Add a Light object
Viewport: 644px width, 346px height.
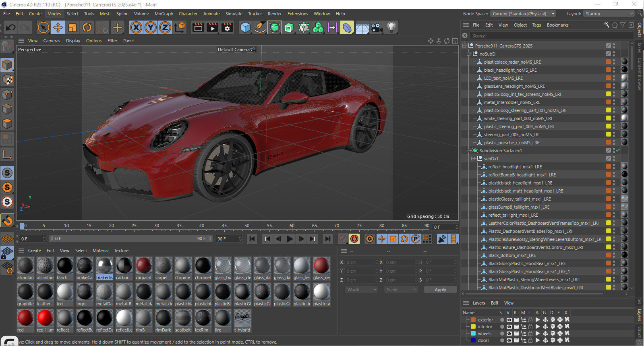(391, 27)
